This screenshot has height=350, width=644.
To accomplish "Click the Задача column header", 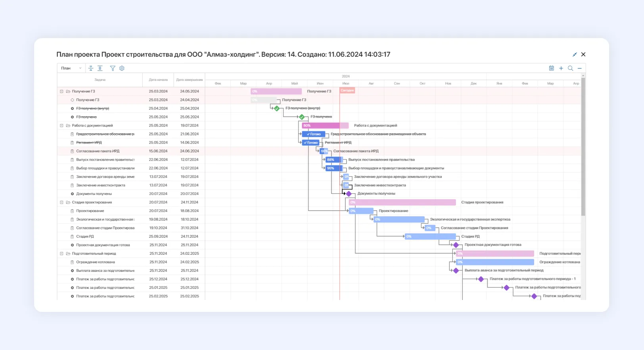I will coord(100,80).
